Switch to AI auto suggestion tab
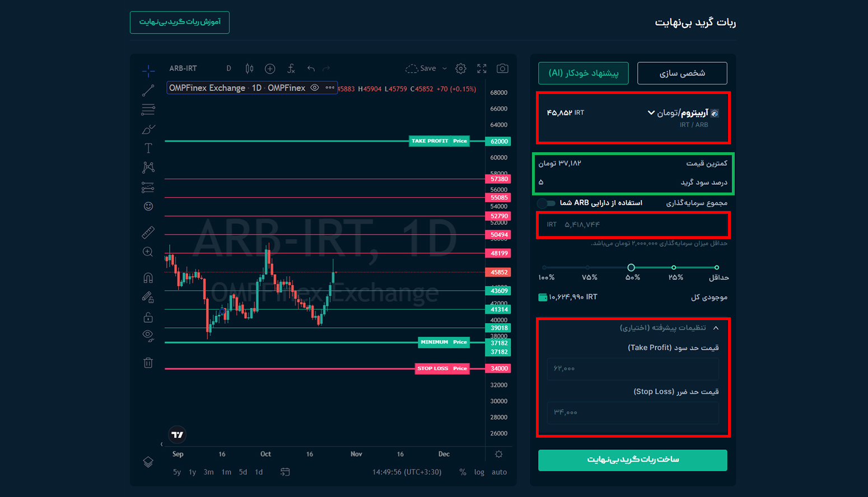 point(584,73)
